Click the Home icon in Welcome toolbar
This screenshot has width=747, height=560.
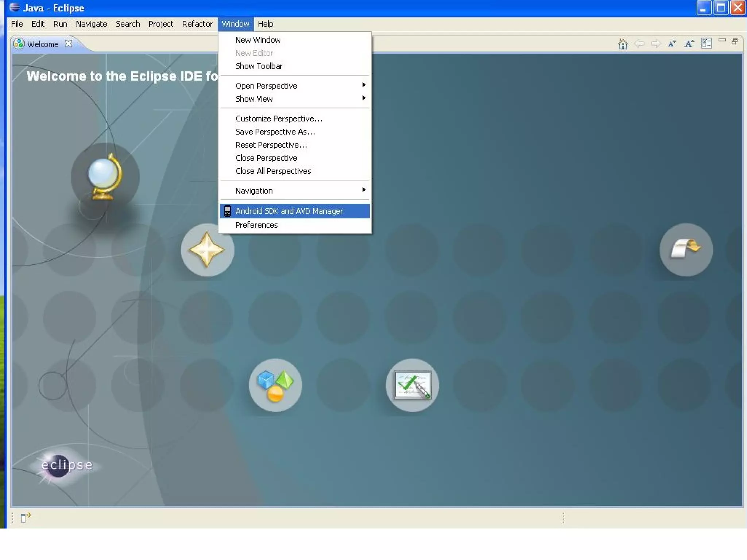(623, 44)
